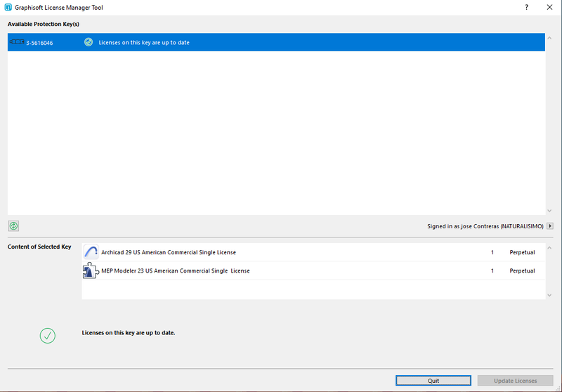The image size is (562, 392).
Task: Click scroll up arrow of key content list
Action: (549, 248)
